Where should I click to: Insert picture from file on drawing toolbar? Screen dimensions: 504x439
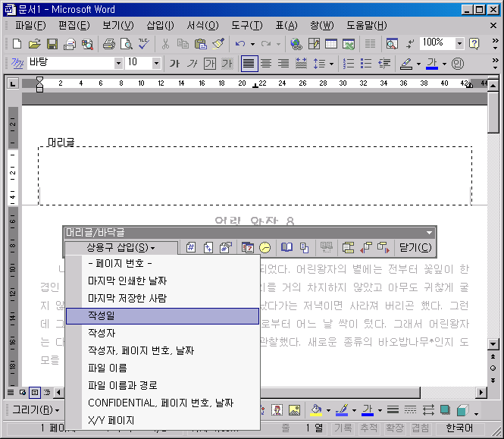[294, 410]
